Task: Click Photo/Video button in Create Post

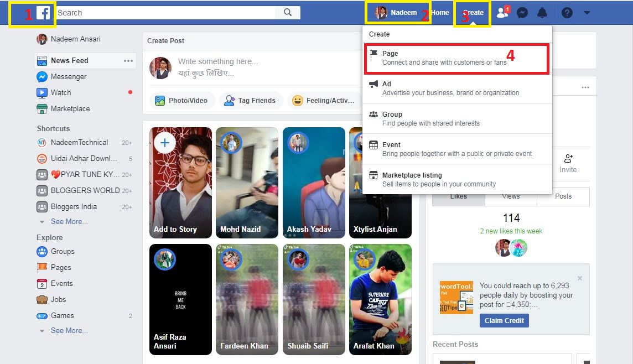Action: coord(183,101)
